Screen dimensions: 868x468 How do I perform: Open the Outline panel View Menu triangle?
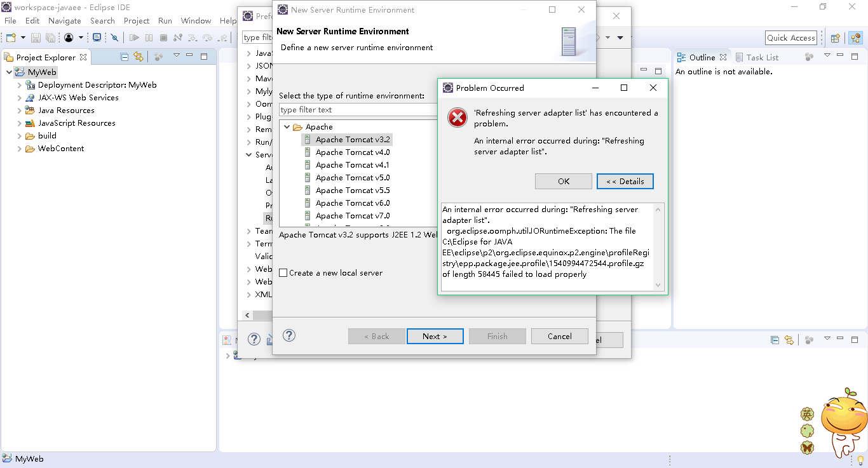[x=827, y=56]
